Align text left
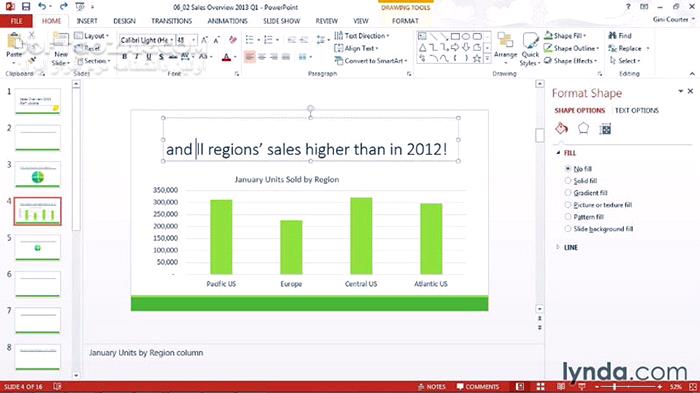 [x=250, y=57]
